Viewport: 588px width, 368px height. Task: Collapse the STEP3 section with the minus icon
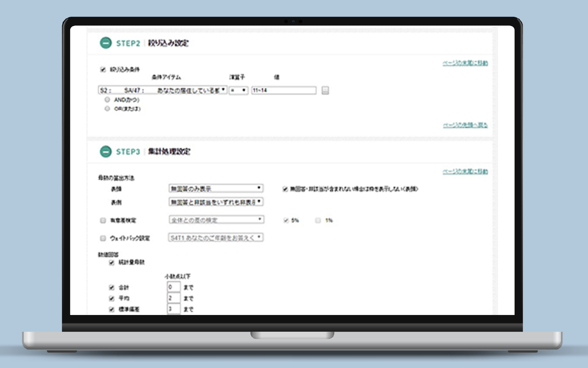point(106,152)
